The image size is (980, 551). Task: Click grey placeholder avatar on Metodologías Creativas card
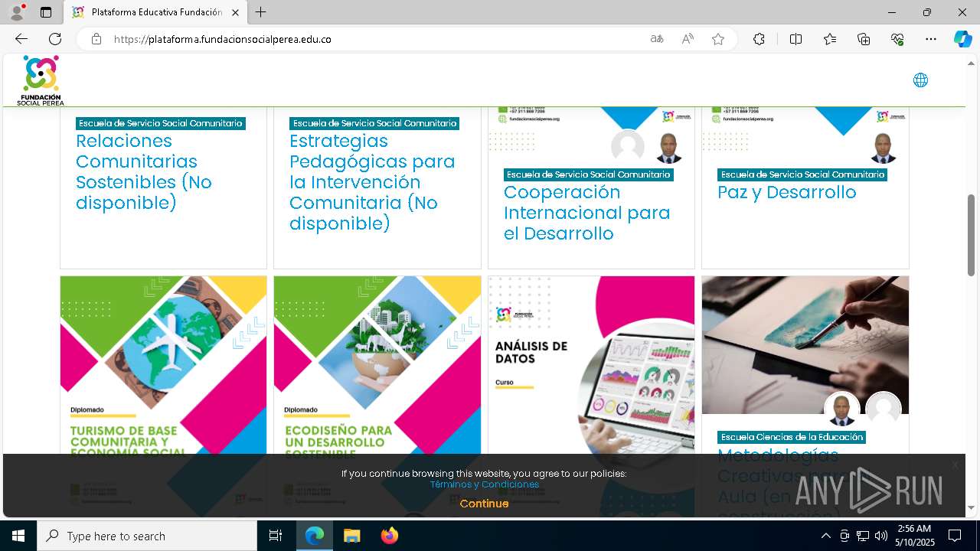(884, 409)
